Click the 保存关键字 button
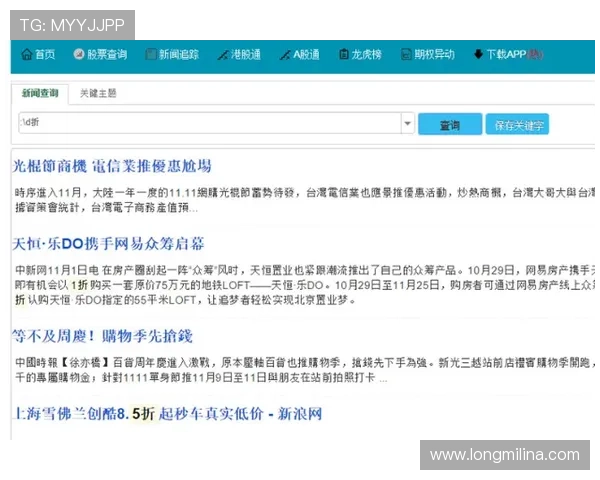This screenshot has height=480, width=600. [x=517, y=124]
